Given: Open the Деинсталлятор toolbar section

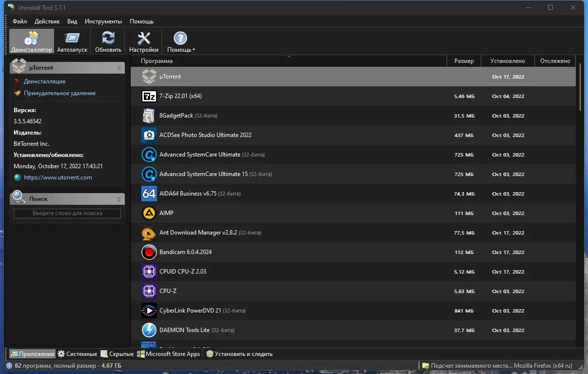Looking at the screenshot, I should coord(32,41).
